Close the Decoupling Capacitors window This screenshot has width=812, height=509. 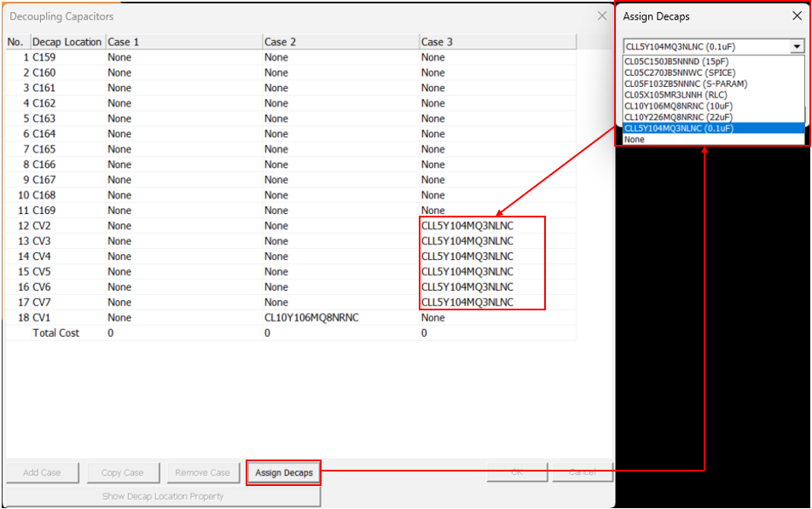click(601, 16)
